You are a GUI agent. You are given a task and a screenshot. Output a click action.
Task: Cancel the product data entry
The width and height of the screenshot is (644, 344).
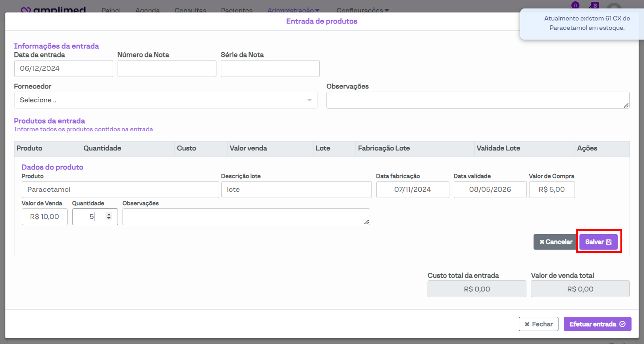point(555,242)
